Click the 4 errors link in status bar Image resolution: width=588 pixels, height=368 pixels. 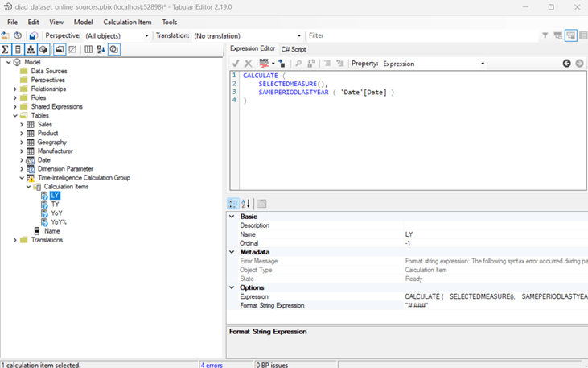[212, 365]
